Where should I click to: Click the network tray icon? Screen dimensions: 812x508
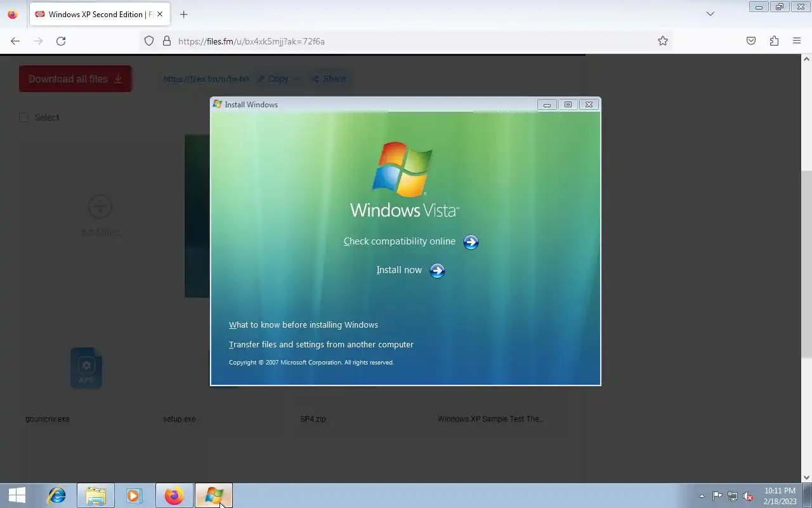pos(733,497)
